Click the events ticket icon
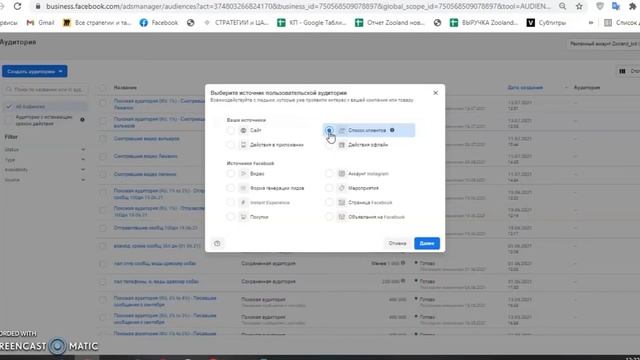Screen dimensions: 640x360 tap(342, 188)
